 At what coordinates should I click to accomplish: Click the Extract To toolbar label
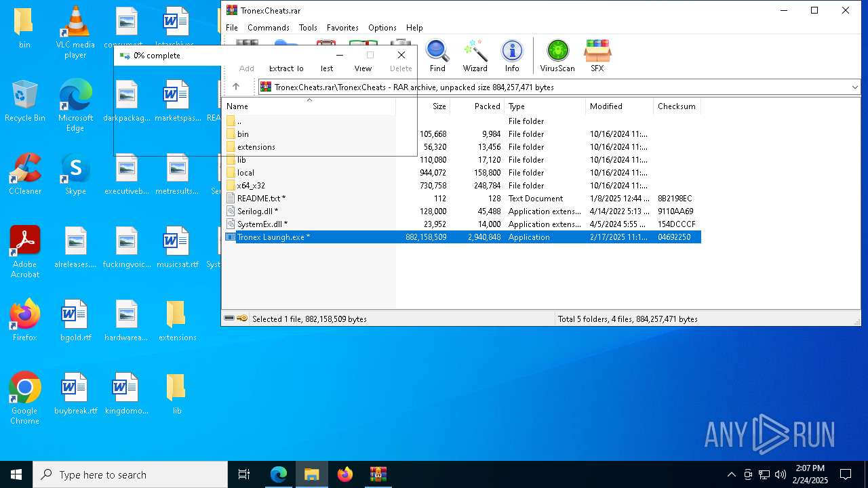pyautogui.click(x=286, y=68)
